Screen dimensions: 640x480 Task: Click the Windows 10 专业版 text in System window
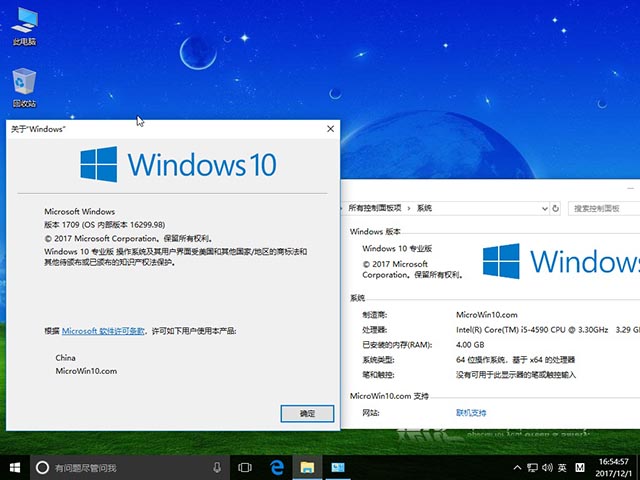tap(397, 248)
